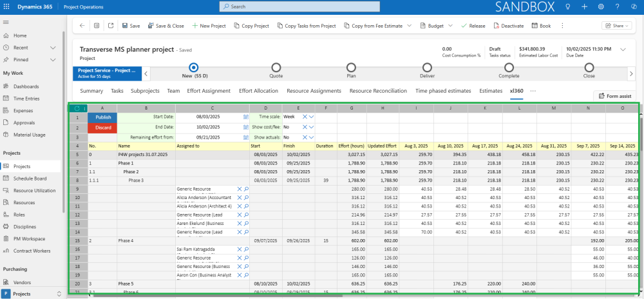Expand the Time scale dropdown

click(x=312, y=117)
